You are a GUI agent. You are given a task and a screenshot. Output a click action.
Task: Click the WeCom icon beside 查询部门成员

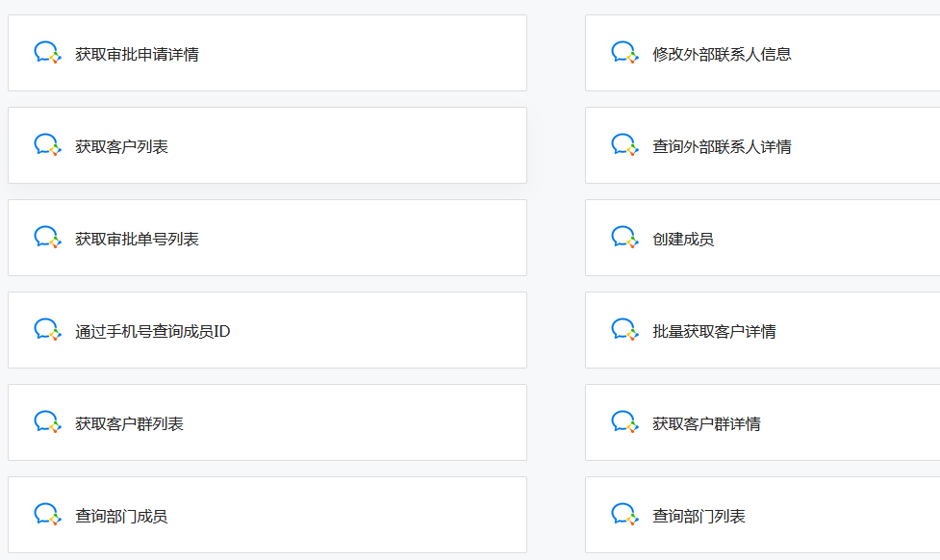tap(47, 515)
